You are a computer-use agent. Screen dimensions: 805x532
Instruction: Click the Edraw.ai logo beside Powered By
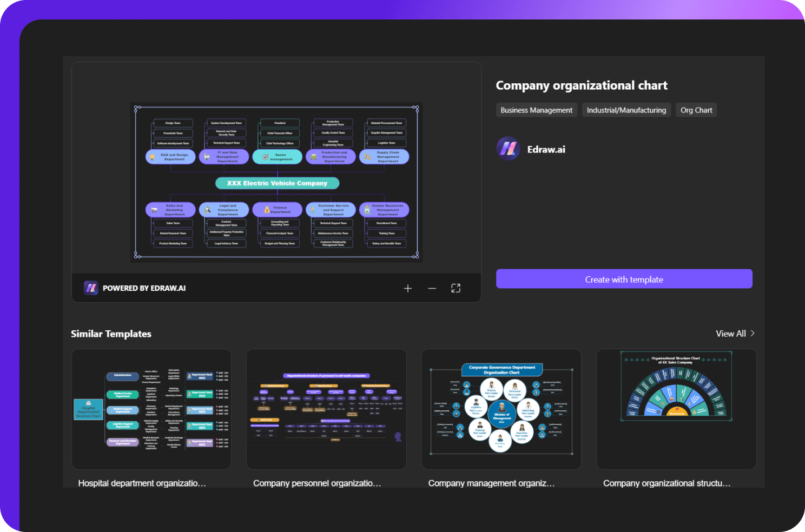pos(91,288)
